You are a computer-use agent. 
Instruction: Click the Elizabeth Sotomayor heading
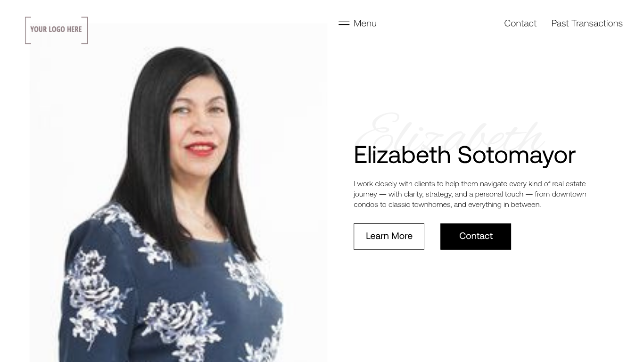click(464, 155)
